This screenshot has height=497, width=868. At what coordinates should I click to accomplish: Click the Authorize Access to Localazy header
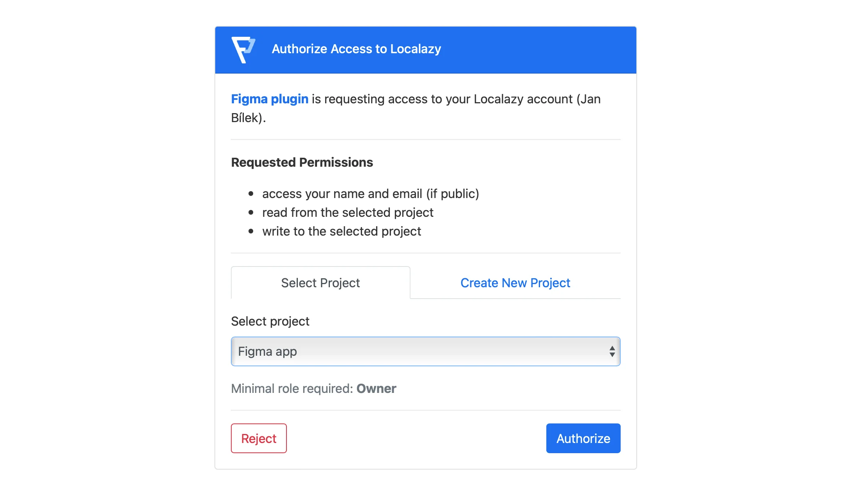(356, 49)
